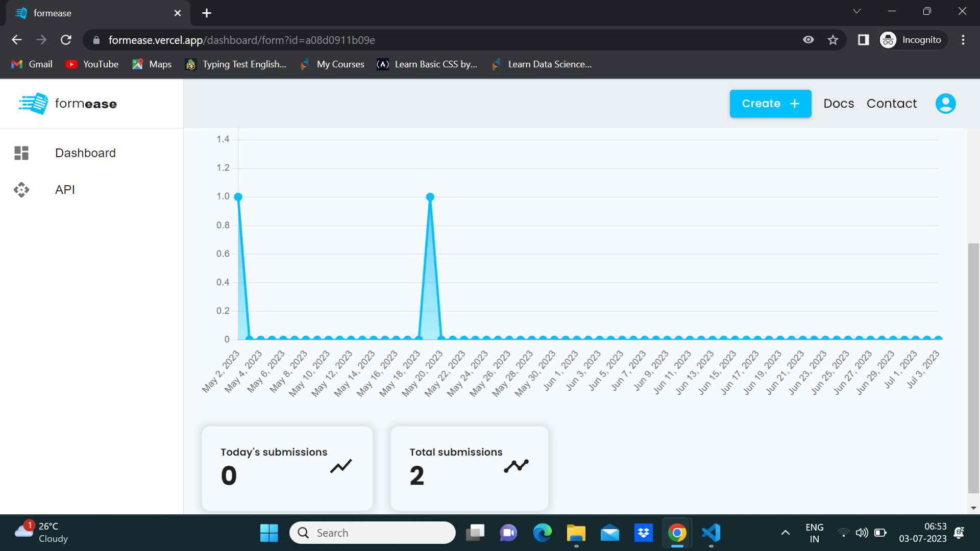This screenshot has width=980, height=551.
Task: Click the Today's submissions trend icon
Action: tap(341, 466)
